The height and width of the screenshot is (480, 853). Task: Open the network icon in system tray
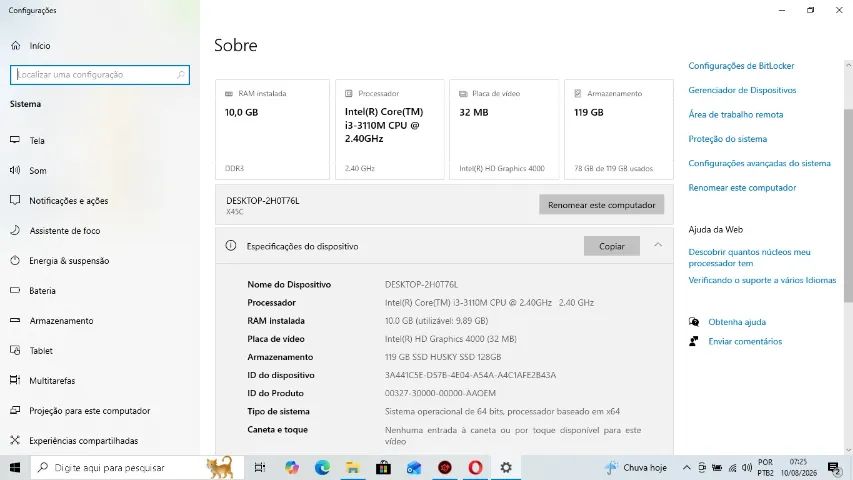click(732, 468)
